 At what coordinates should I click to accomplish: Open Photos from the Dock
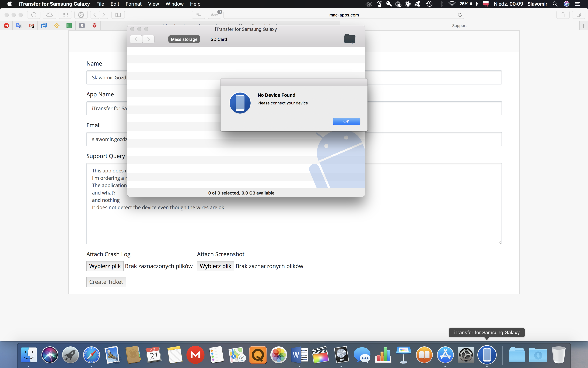point(279,355)
